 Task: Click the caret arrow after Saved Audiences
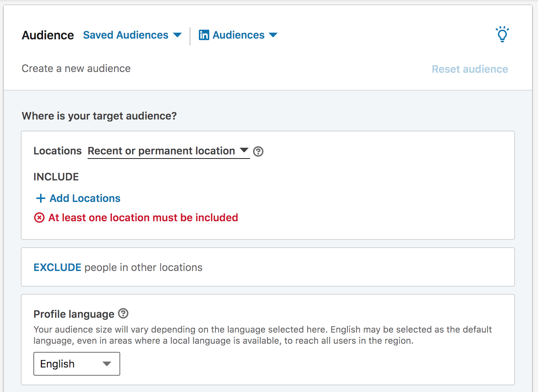(x=177, y=35)
